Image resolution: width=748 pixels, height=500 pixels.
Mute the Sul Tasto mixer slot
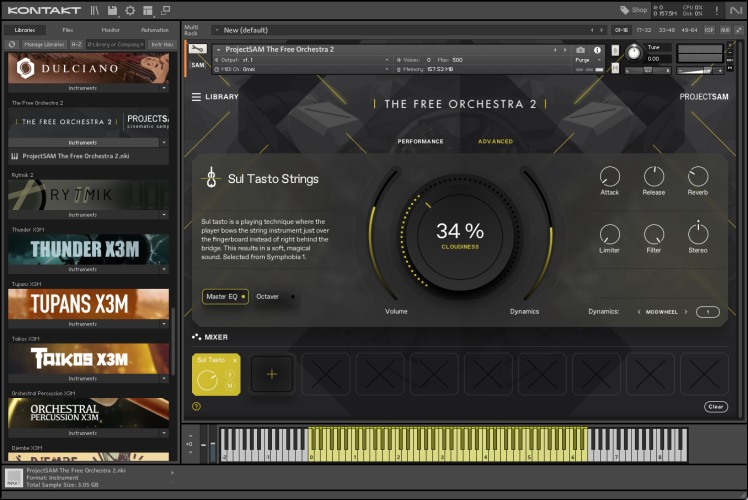[x=229, y=385]
